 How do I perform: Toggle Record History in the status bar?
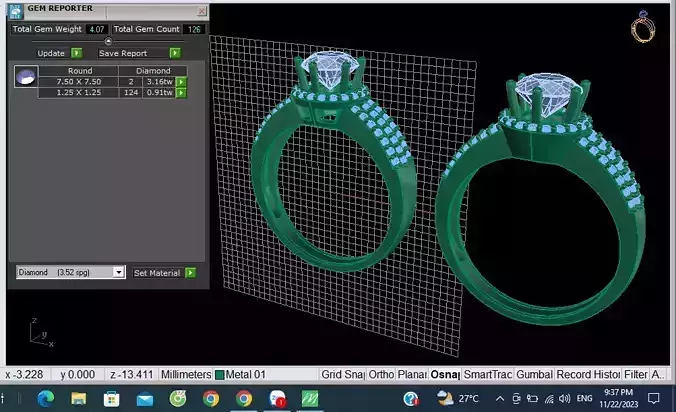pos(588,375)
